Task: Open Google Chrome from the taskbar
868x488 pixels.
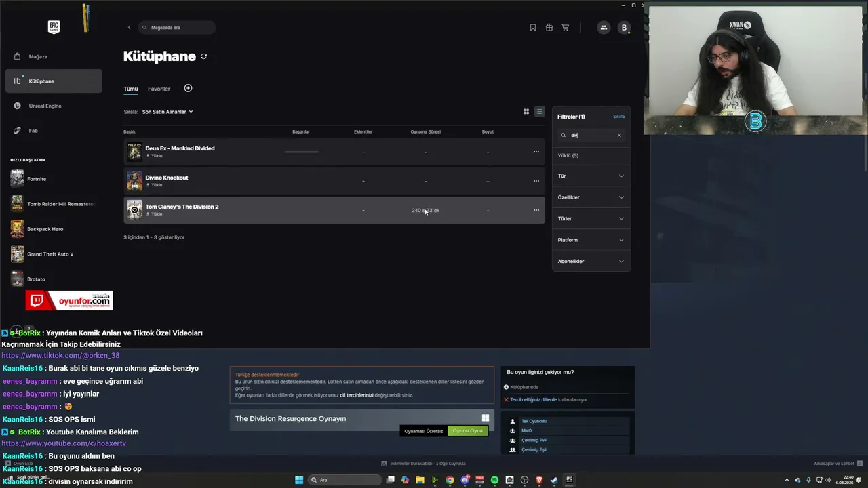Action: click(450, 480)
